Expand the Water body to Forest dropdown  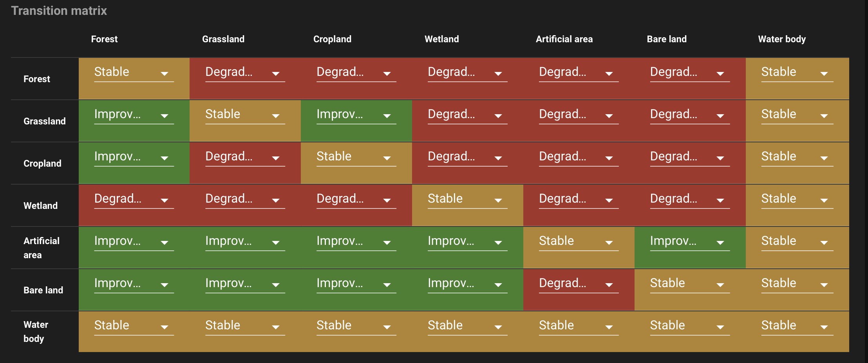point(134,326)
